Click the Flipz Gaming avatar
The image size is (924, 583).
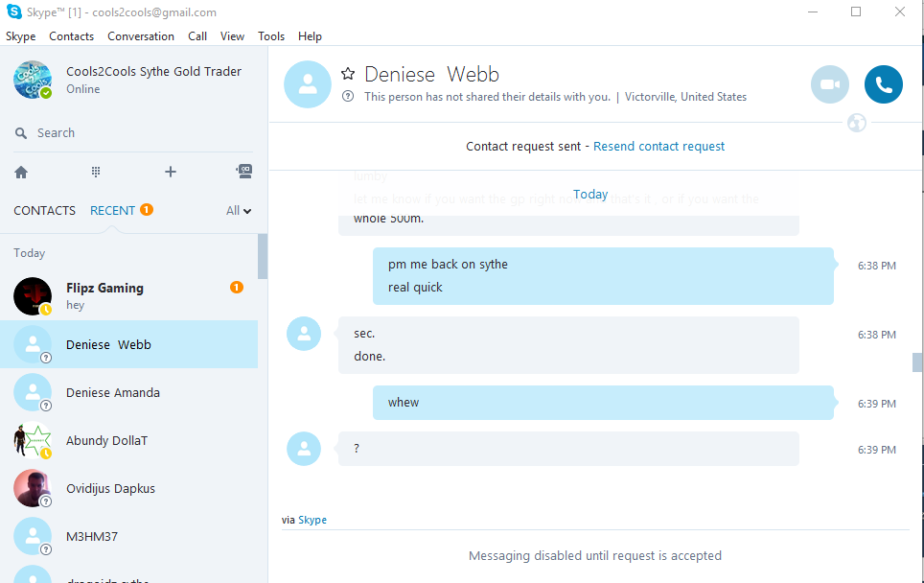coord(33,296)
